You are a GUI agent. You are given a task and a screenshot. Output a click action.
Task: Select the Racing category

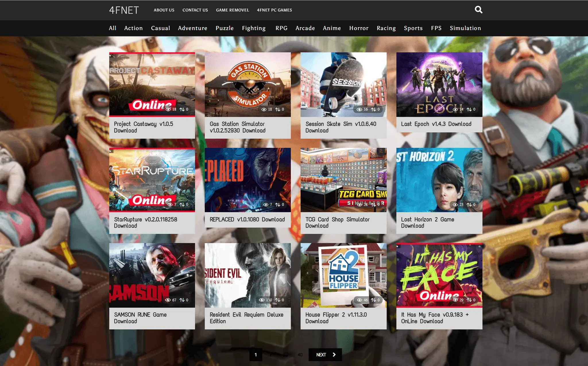pos(386,28)
